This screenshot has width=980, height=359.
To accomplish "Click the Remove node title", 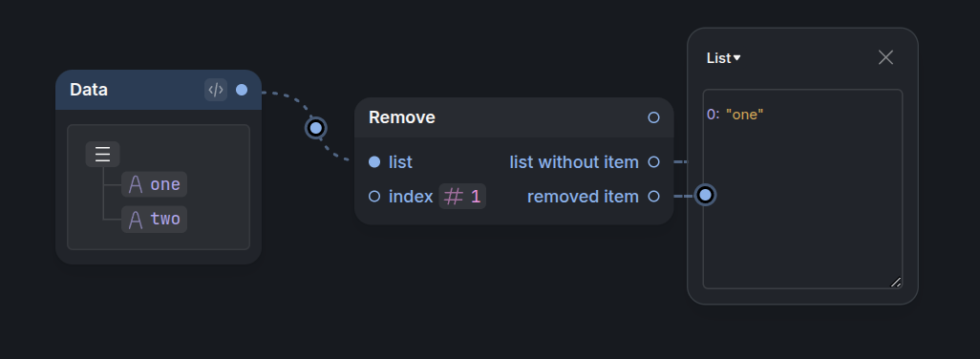I will pos(402,117).
